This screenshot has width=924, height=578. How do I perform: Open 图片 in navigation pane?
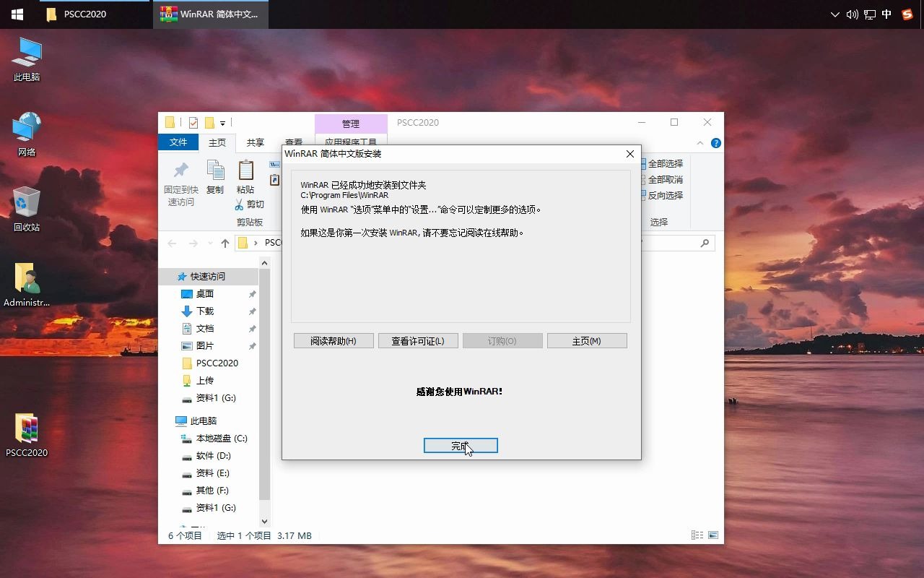click(x=205, y=345)
